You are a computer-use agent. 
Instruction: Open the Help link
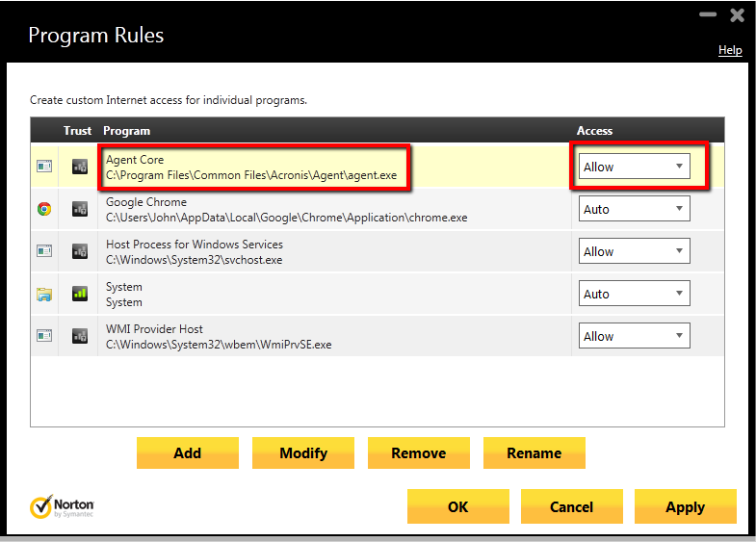(x=730, y=50)
